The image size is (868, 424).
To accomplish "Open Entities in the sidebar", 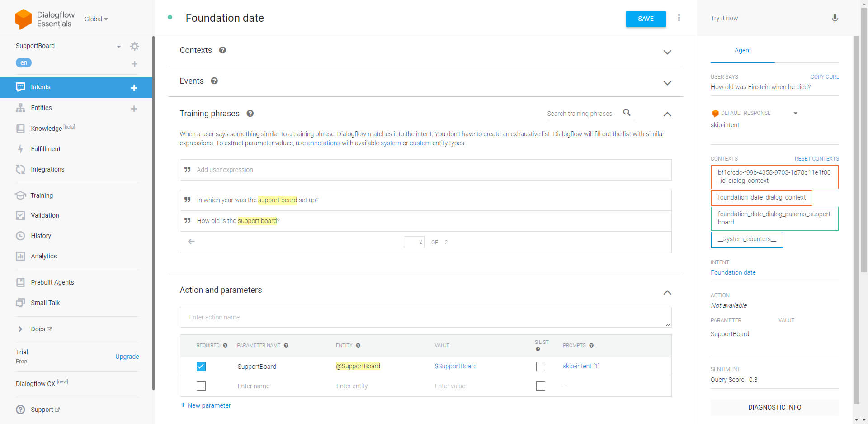I will (x=41, y=108).
